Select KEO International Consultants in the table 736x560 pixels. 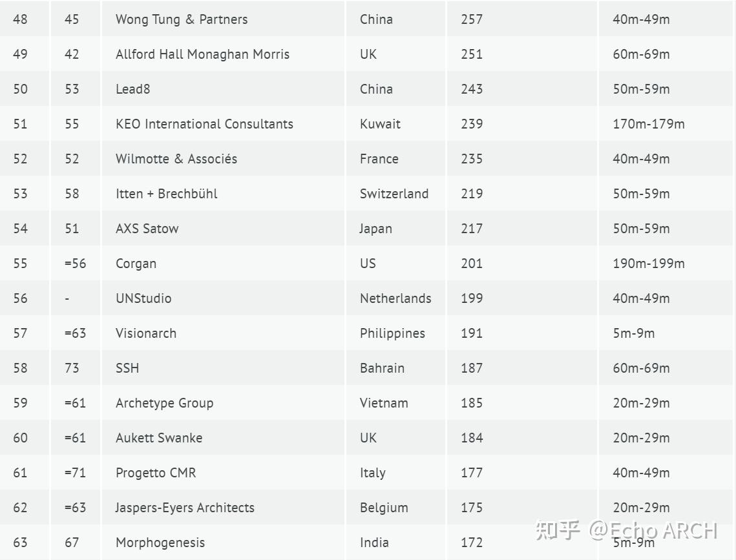(x=204, y=124)
